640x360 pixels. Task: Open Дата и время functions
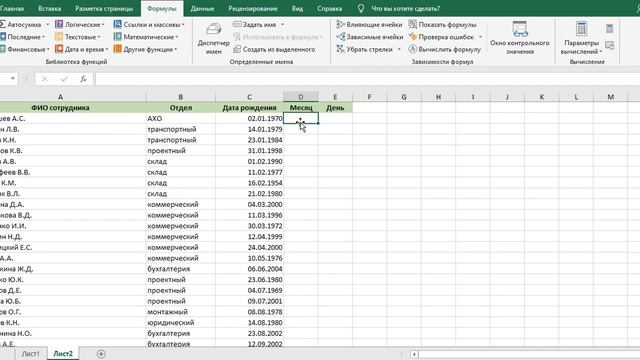pos(81,49)
